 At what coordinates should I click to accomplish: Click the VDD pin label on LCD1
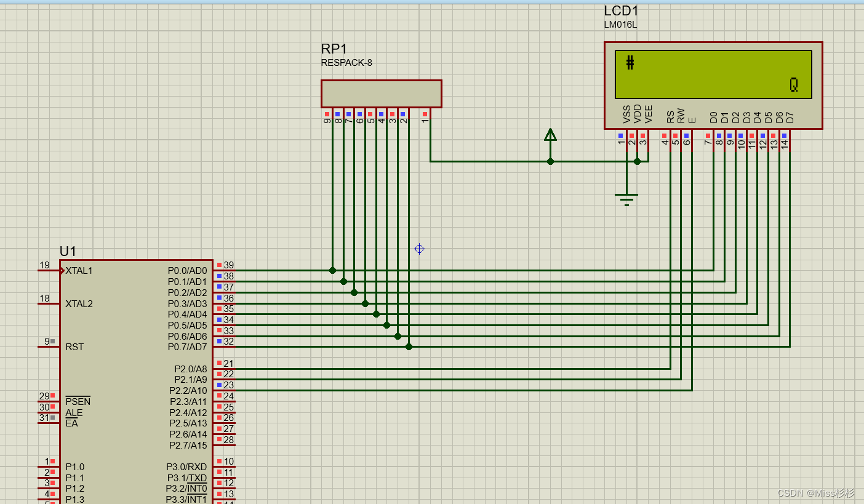[638, 114]
